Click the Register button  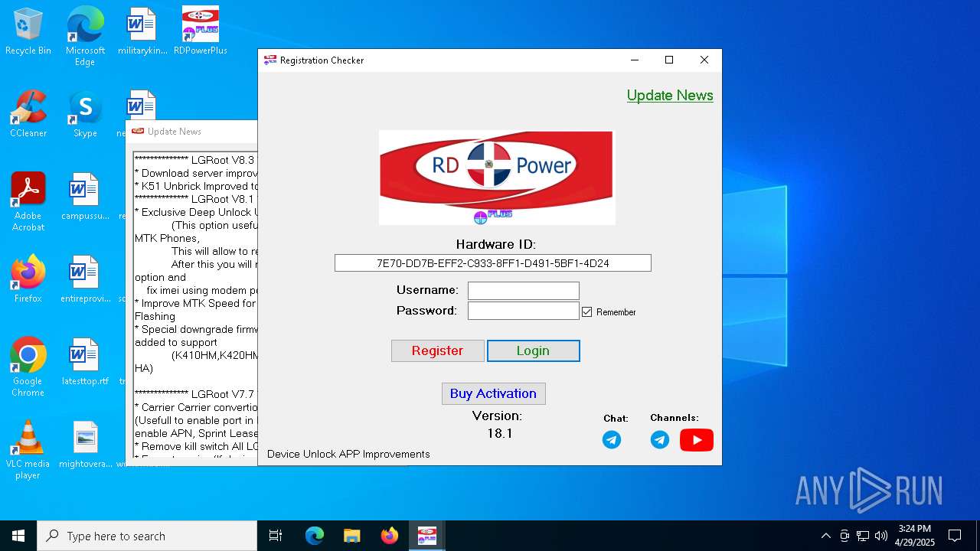pyautogui.click(x=438, y=350)
